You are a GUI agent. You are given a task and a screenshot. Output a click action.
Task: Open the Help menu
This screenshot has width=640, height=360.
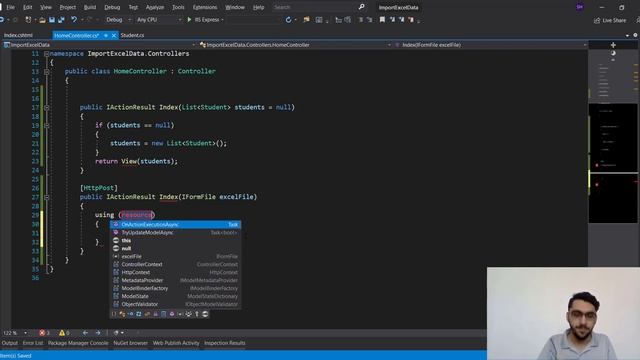coord(258,7)
